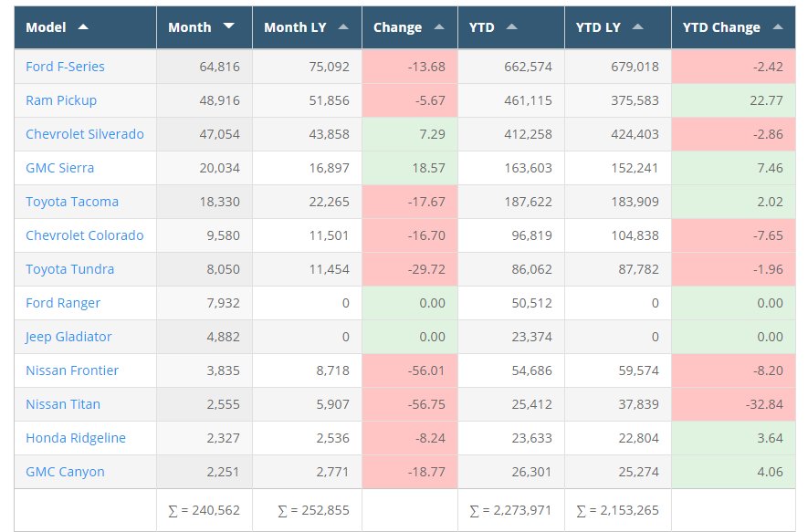Select Nissan Titan change value -56.75

tap(426, 404)
